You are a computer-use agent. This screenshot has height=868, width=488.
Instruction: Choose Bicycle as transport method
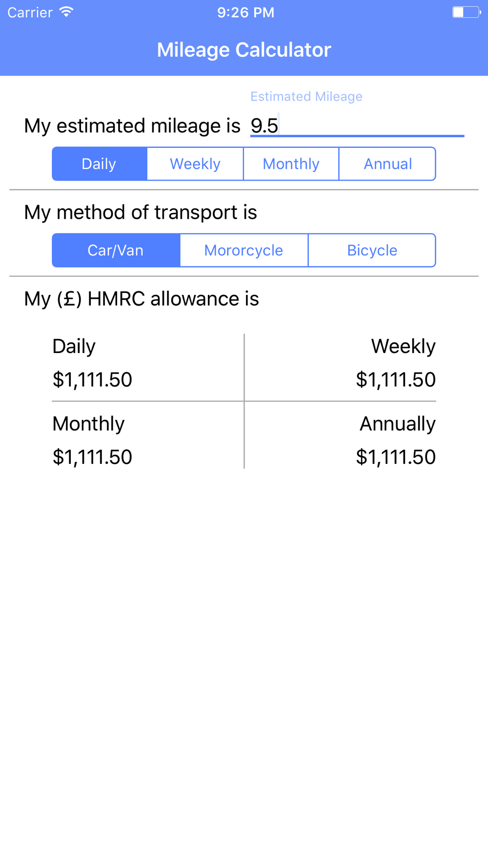(372, 250)
